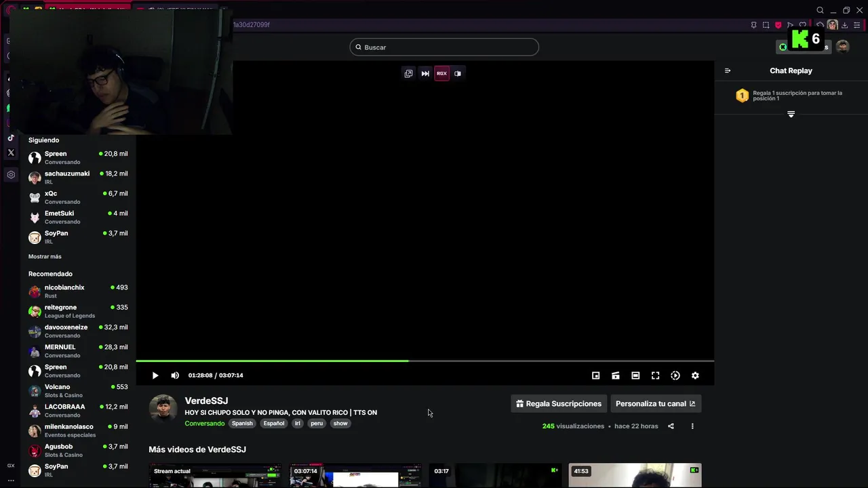This screenshot has height=488, width=868.
Task: Click skip-forward icon above the video
Action: [x=425, y=73]
